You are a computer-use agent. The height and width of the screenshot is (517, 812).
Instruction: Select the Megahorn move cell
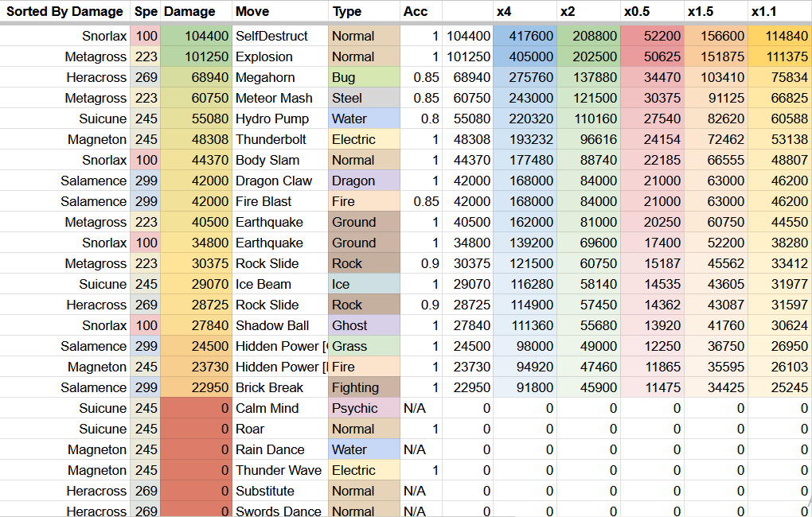click(x=279, y=77)
